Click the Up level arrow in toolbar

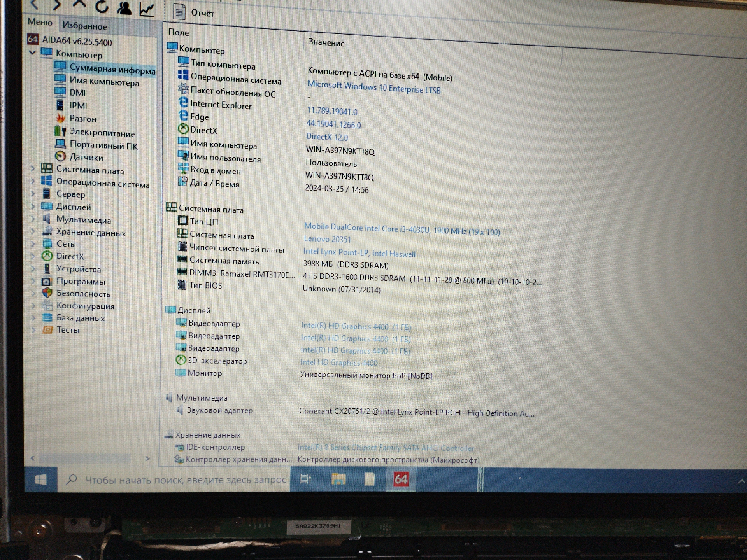pos(79,4)
